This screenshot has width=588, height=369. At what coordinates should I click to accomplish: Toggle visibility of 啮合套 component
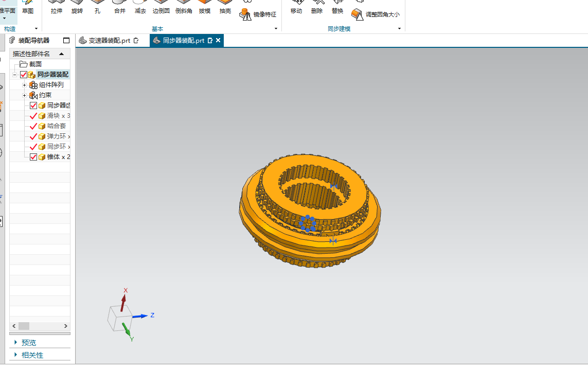[x=33, y=126]
